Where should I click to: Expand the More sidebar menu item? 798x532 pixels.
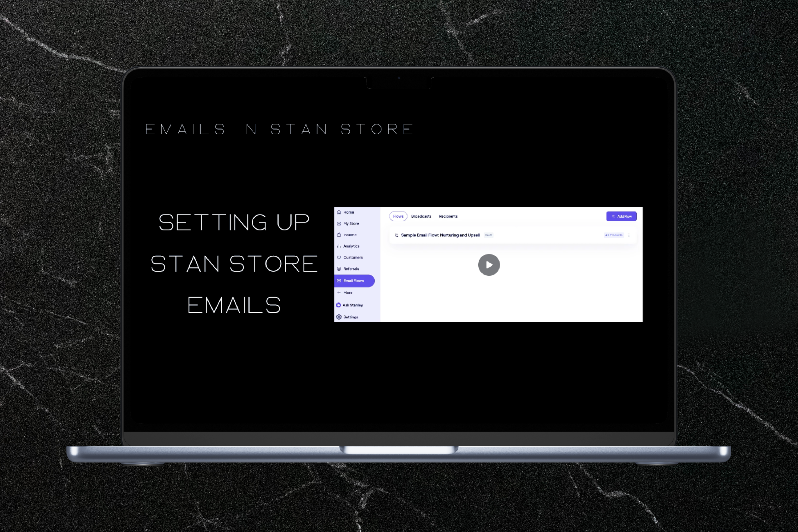point(348,292)
